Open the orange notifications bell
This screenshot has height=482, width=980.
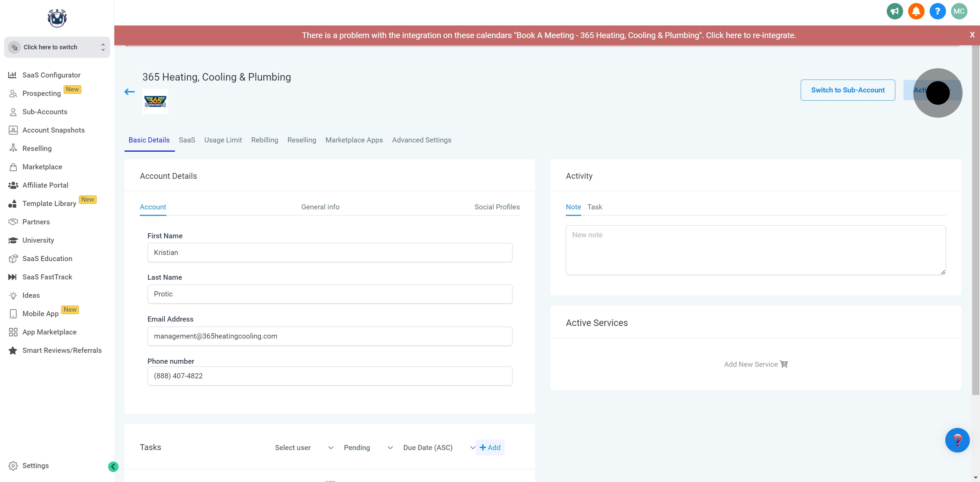click(916, 11)
